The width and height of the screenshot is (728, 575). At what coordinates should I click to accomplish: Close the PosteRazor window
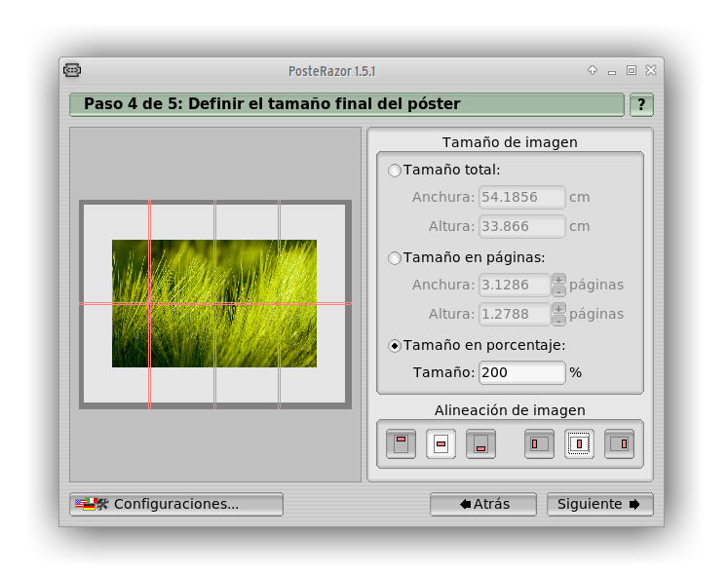(x=651, y=70)
